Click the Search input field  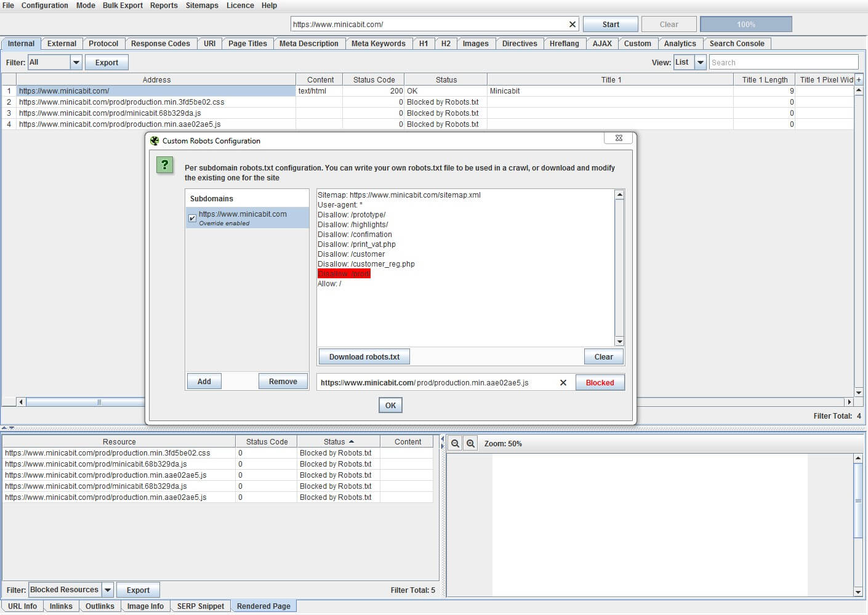[x=783, y=63]
